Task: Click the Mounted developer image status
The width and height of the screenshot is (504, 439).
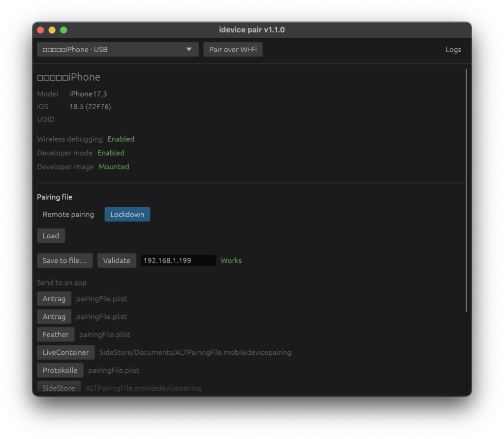Action: 114,166
